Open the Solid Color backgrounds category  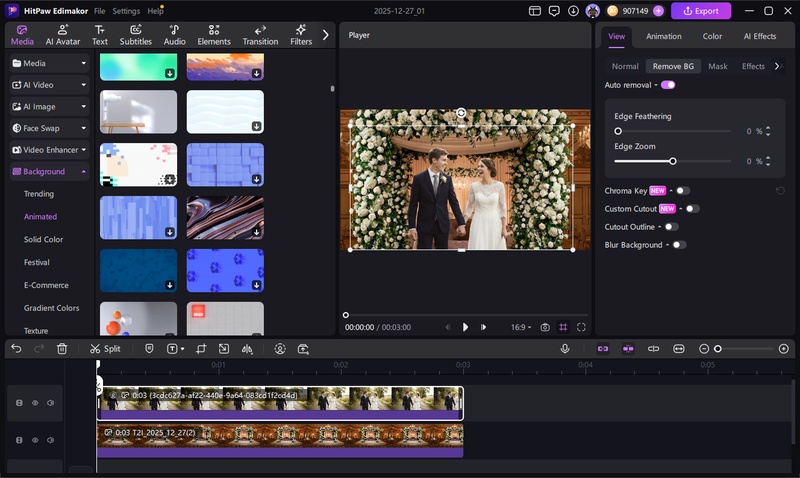43,239
